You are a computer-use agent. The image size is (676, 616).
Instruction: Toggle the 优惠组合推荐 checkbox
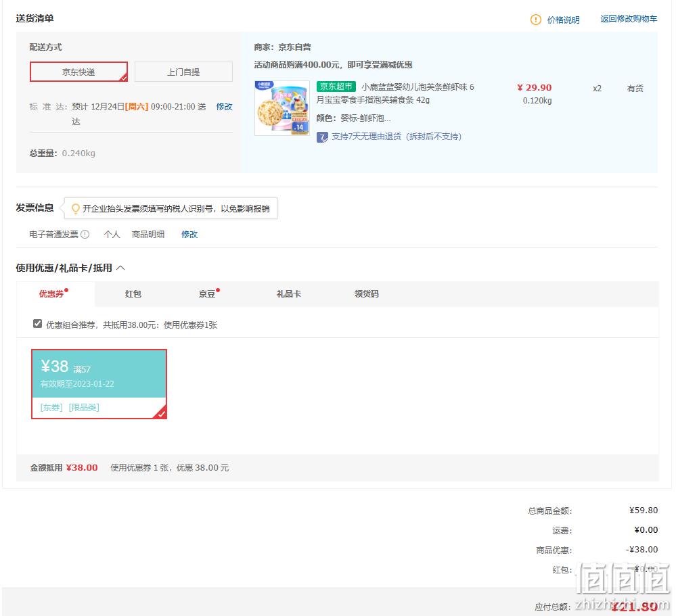37,324
